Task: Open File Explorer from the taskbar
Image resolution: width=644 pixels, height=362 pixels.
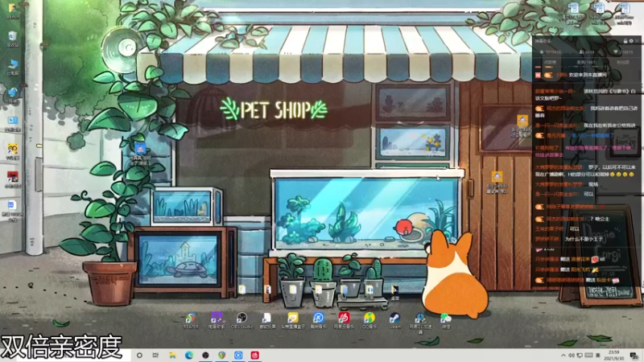Action: pyautogui.click(x=172, y=355)
